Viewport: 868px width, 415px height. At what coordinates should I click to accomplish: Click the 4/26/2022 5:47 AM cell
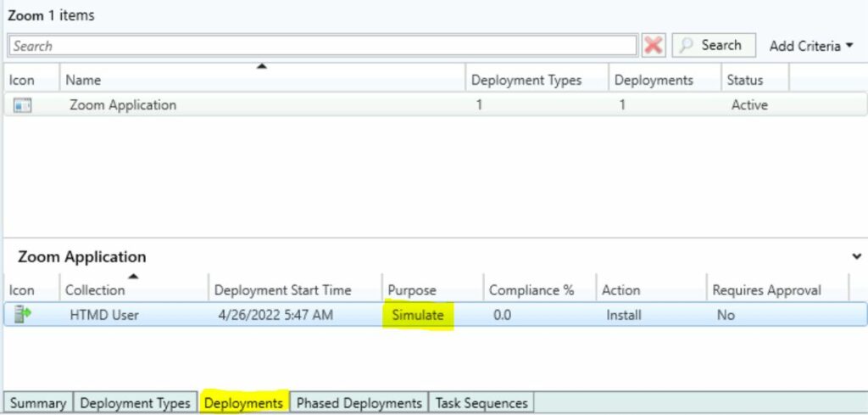click(275, 315)
